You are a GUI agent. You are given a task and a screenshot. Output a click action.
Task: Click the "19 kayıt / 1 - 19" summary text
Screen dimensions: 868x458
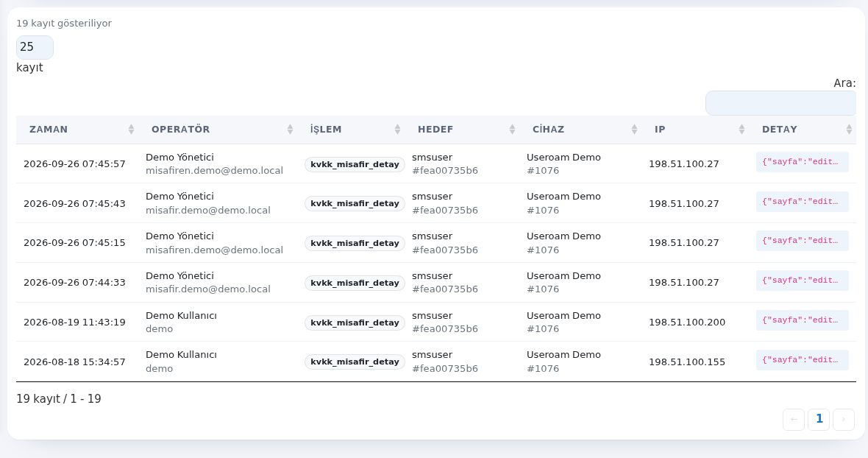point(59,399)
